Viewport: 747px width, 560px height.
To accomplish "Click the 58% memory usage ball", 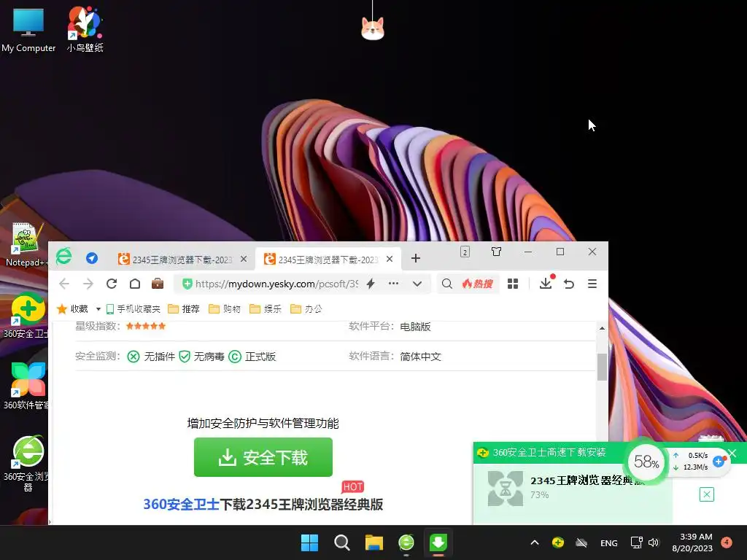I will 646,461.
